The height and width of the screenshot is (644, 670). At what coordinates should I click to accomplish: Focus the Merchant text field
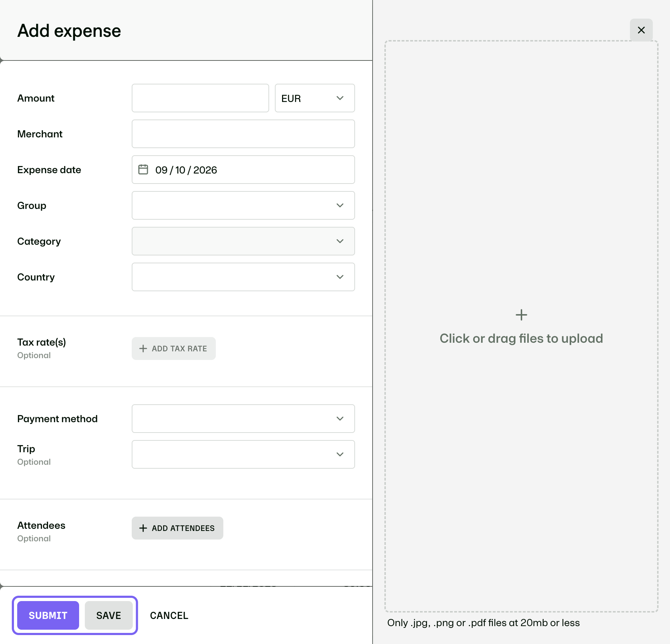[243, 134]
